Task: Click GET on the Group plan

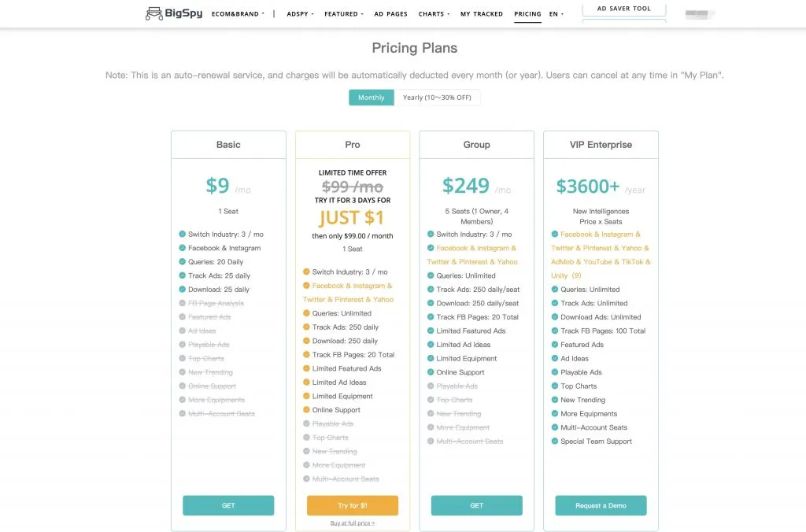Action: coord(476,505)
